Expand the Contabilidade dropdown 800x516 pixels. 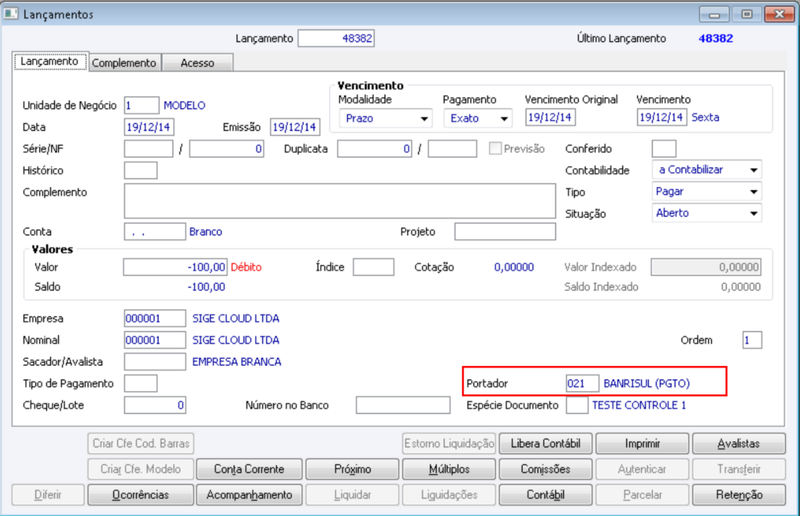(x=707, y=170)
